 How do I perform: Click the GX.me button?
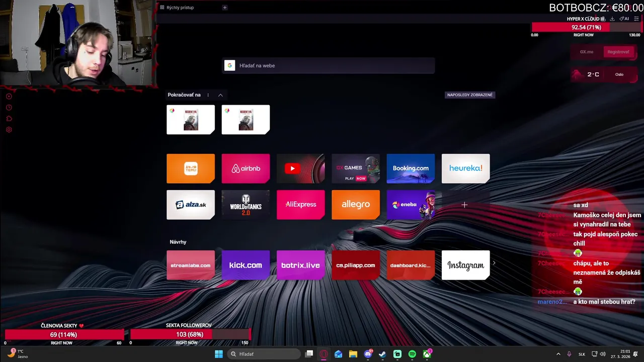click(x=587, y=52)
